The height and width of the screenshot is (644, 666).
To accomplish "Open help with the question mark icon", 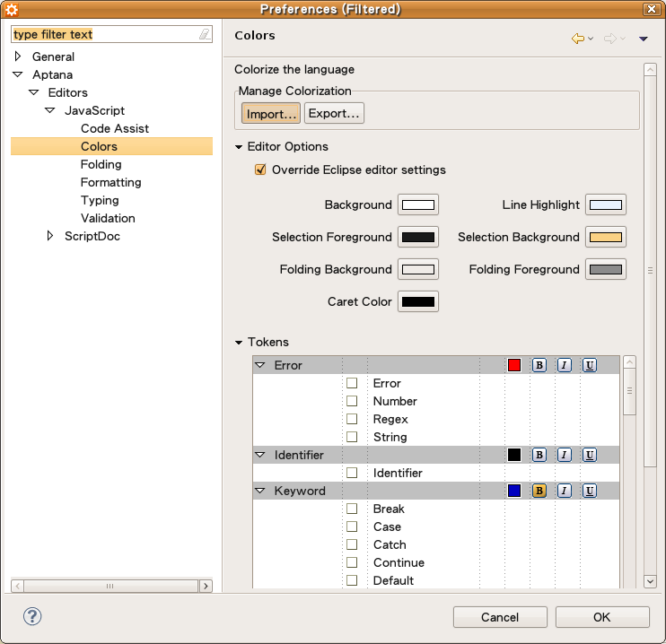I will 32,616.
